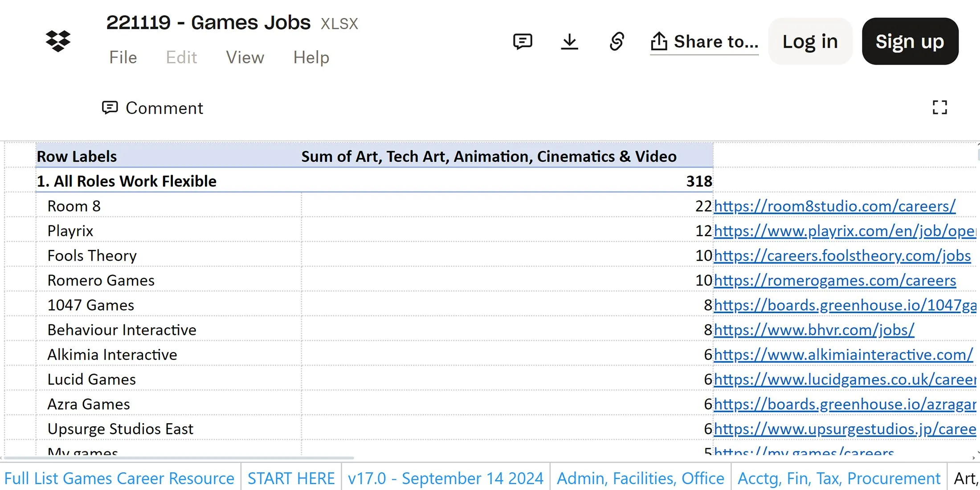980x490 pixels.
Task: Select the Azra Games cell
Action: [168, 404]
